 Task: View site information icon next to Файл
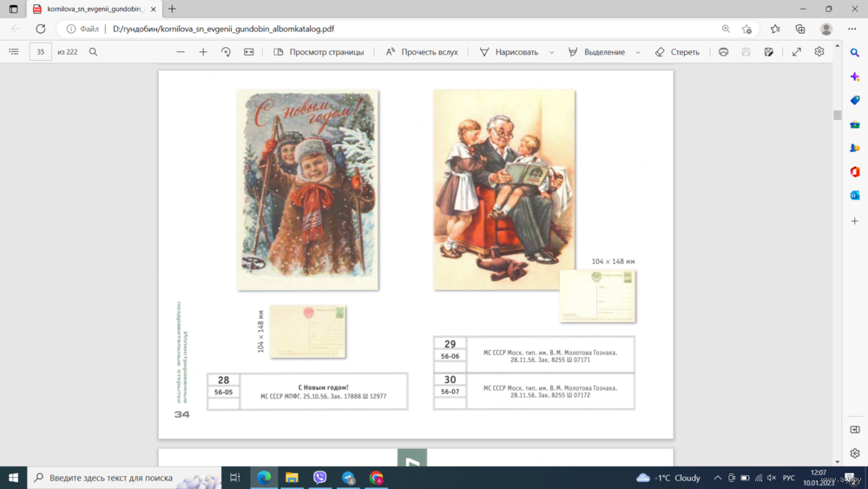click(71, 29)
